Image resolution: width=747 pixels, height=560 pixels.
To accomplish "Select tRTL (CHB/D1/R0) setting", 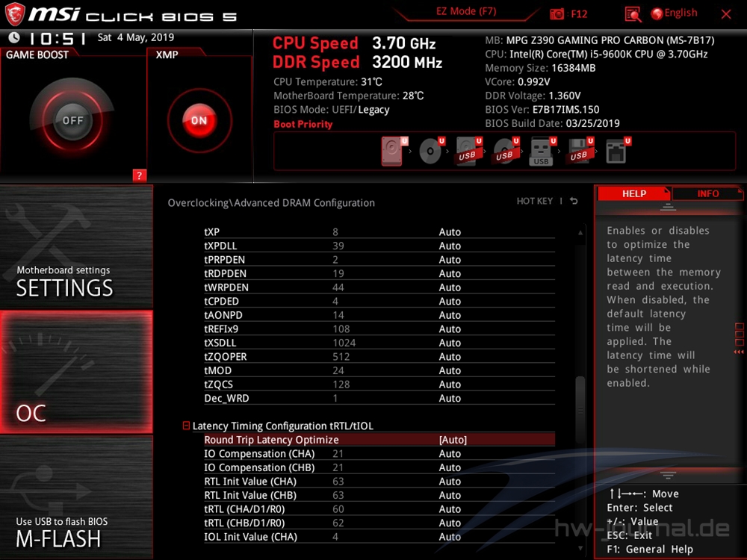I will [x=379, y=523].
